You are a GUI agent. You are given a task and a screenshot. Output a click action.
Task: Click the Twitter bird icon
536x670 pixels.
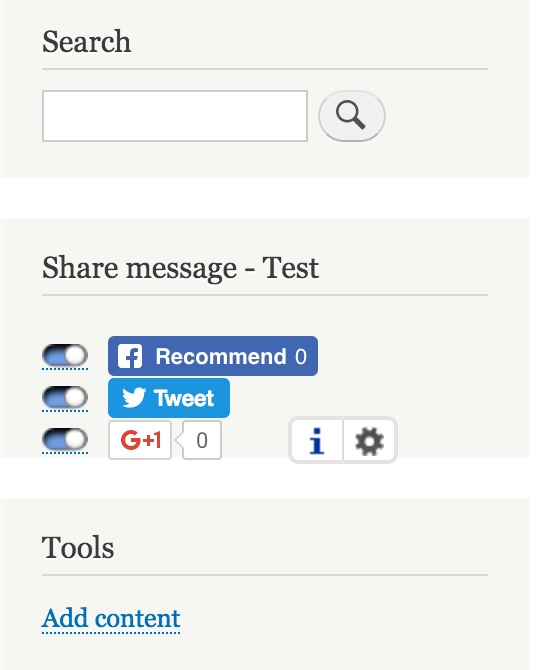pyautogui.click(x=134, y=398)
